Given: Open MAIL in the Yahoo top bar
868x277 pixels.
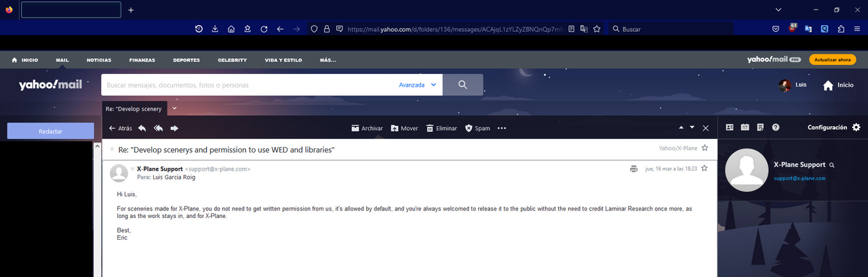Looking at the screenshot, I should [62, 60].
